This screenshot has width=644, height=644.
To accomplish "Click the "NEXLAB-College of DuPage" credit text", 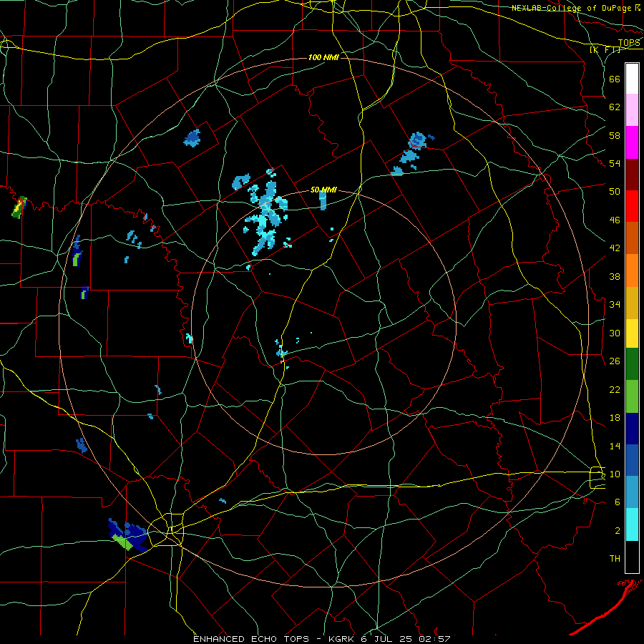I will (x=571, y=8).
